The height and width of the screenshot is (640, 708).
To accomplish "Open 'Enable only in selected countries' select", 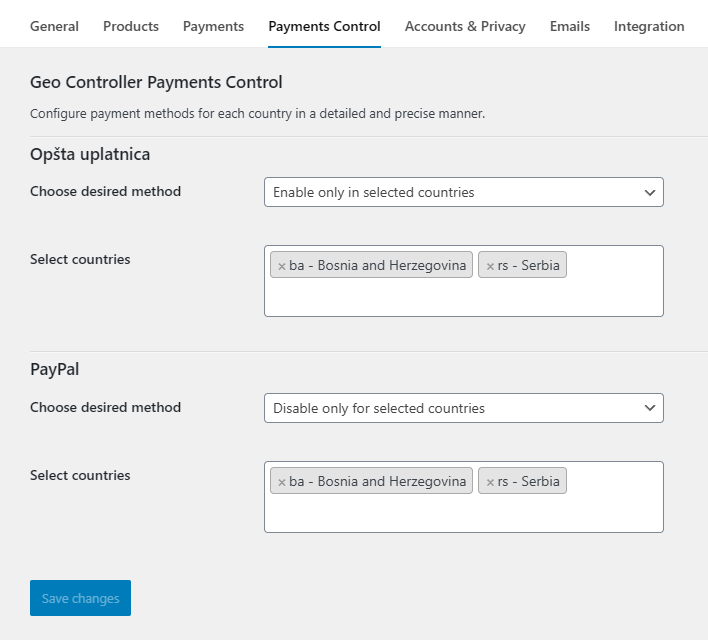I will pos(464,192).
